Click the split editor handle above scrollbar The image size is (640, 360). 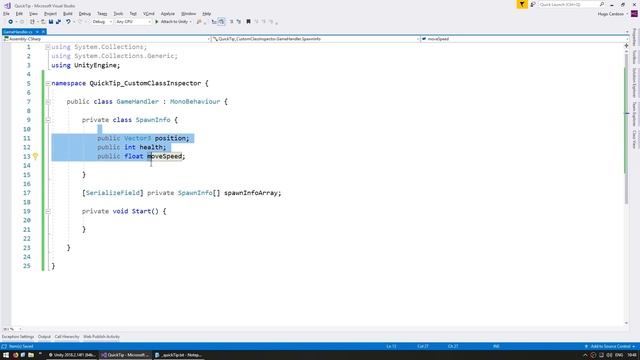tap(626, 46)
